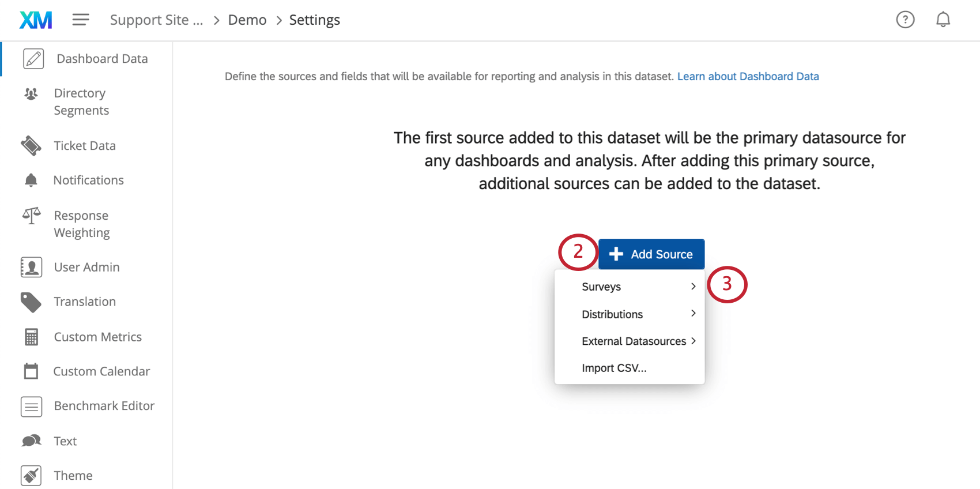Expand the Surveys submenu arrow

point(693,287)
